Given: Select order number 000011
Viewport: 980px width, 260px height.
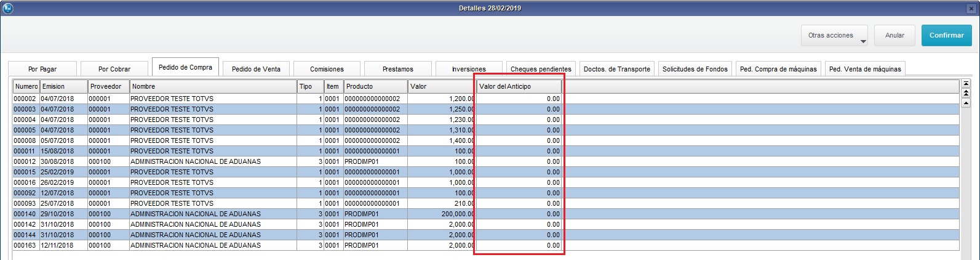Looking at the screenshot, I should [25, 151].
